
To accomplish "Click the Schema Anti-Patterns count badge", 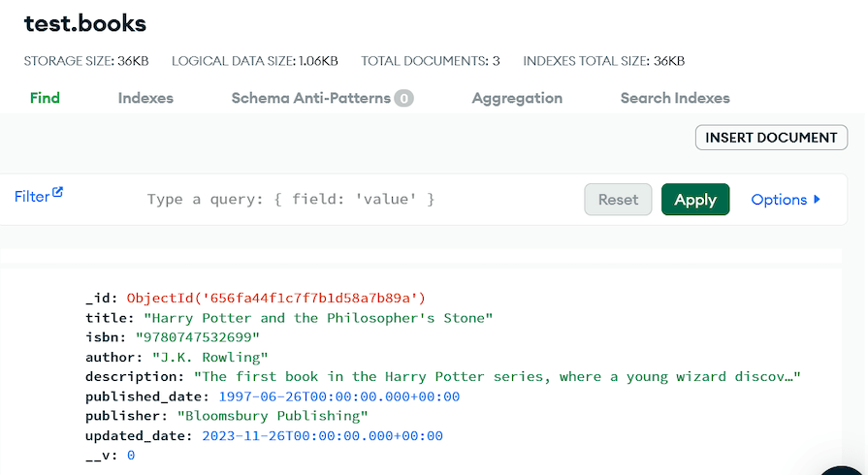I will (x=403, y=99).
